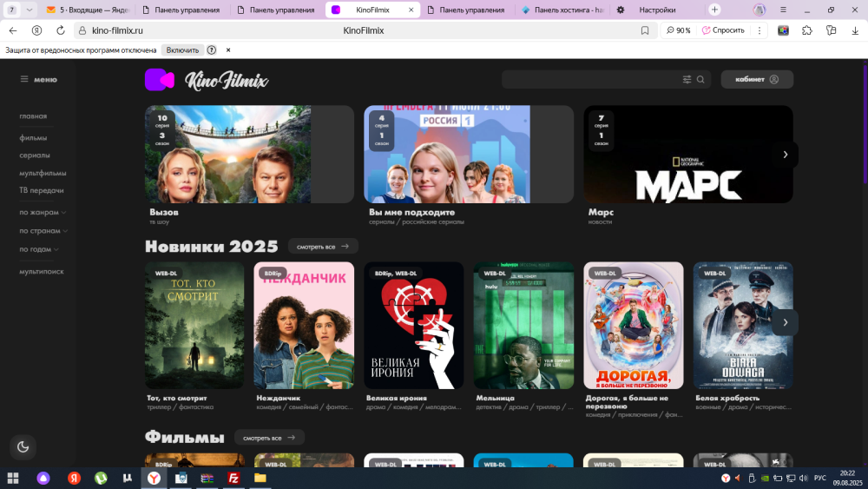Image resolution: width=868 pixels, height=489 pixels.
Task: Open the «Великая ирония» movie poster
Action: click(x=413, y=326)
